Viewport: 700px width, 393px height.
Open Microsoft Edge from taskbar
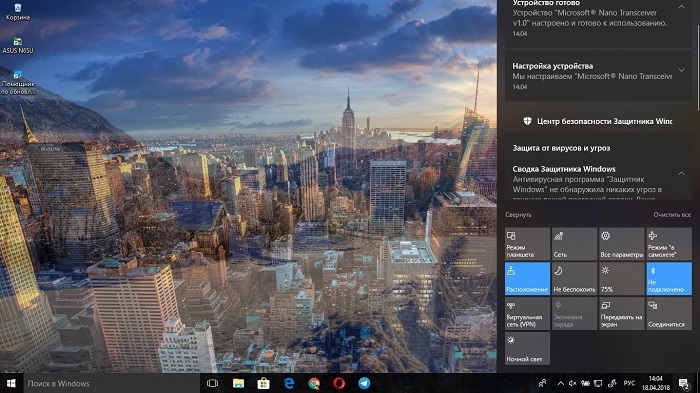point(289,383)
